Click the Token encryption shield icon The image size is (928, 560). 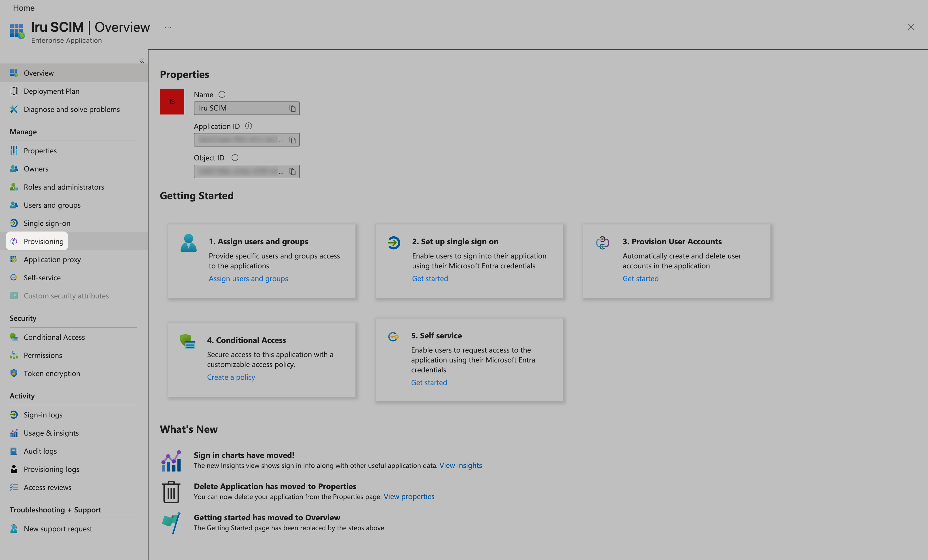point(14,373)
